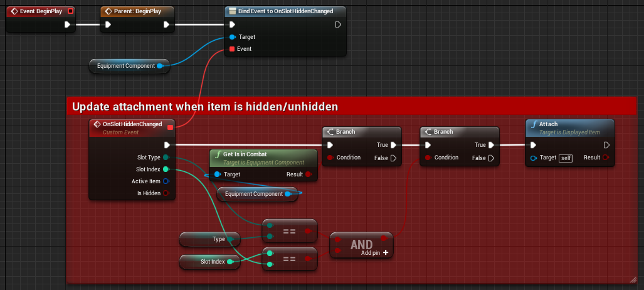Click the False pin on the first Branch node
Screen dimensions: 644x290
click(x=394, y=158)
